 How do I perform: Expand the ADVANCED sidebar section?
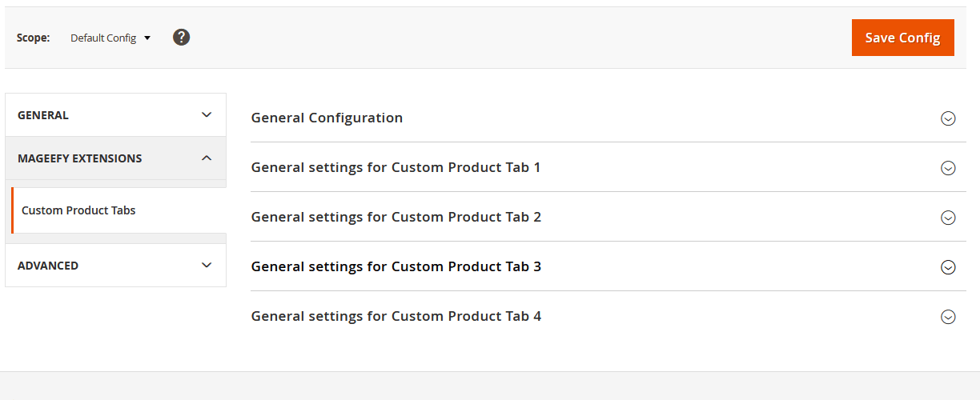(48, 266)
